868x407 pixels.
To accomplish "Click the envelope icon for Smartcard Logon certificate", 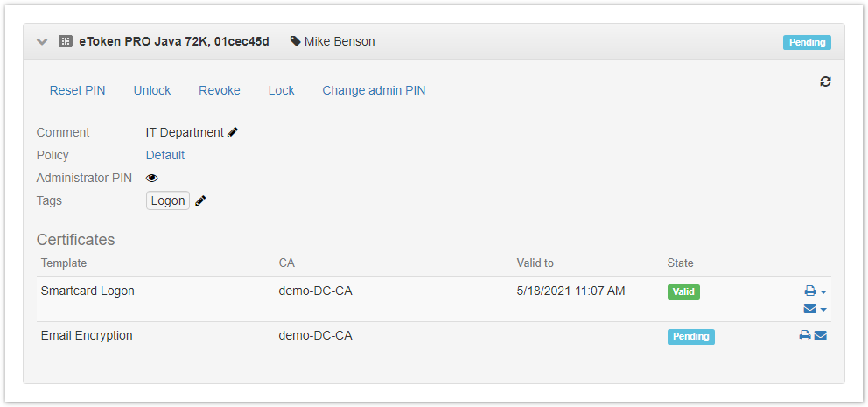I will [810, 308].
